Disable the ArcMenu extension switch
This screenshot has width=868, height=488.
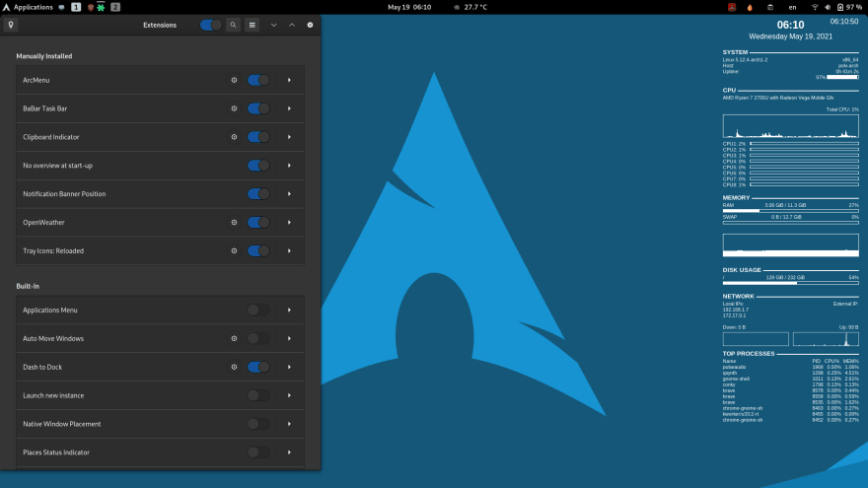258,80
